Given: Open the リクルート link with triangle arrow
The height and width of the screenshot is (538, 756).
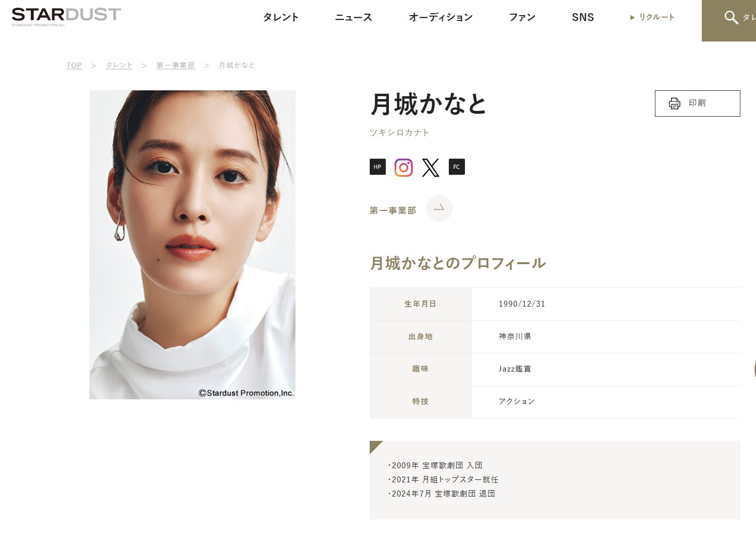Looking at the screenshot, I should point(652,17).
